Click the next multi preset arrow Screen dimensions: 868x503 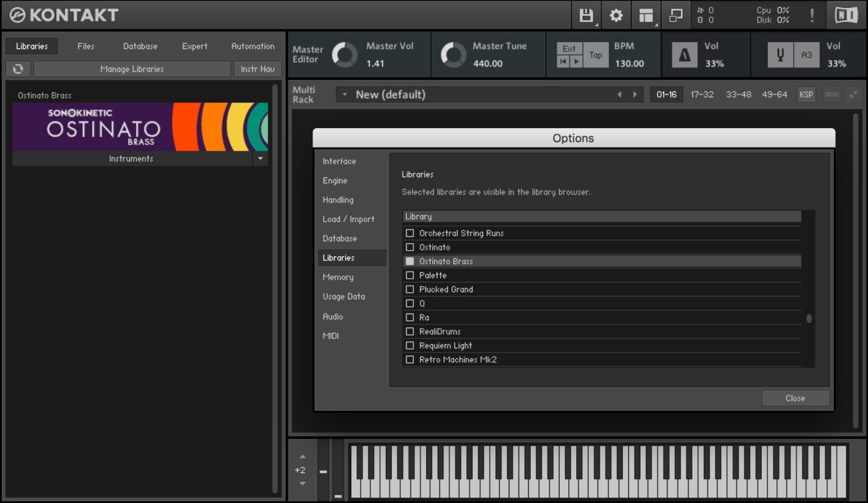(634, 95)
